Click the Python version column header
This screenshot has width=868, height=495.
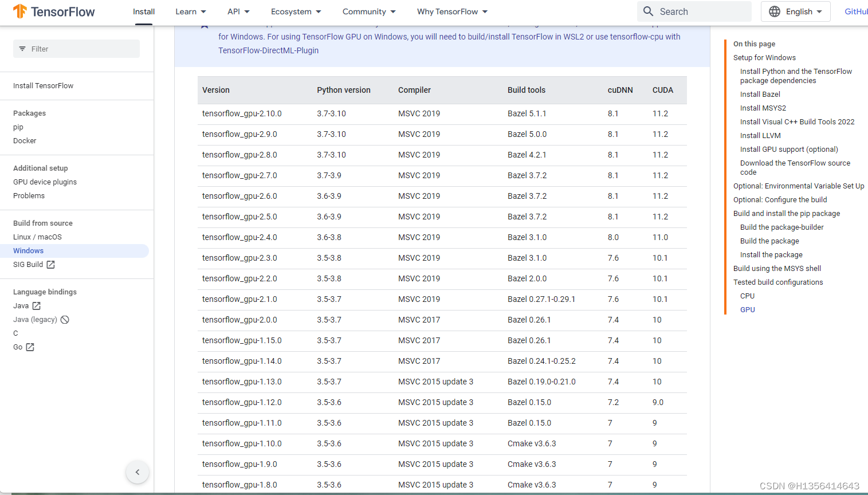pos(344,91)
